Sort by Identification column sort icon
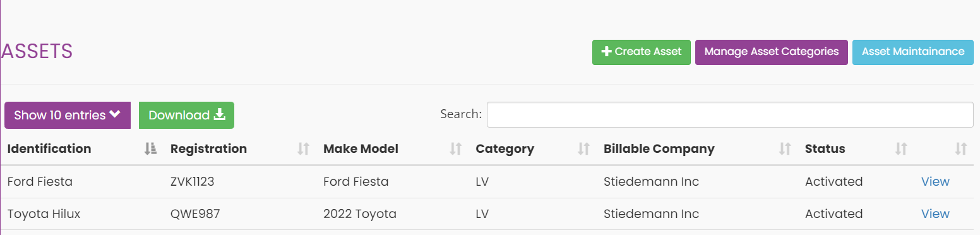The image size is (980, 235). [x=150, y=149]
